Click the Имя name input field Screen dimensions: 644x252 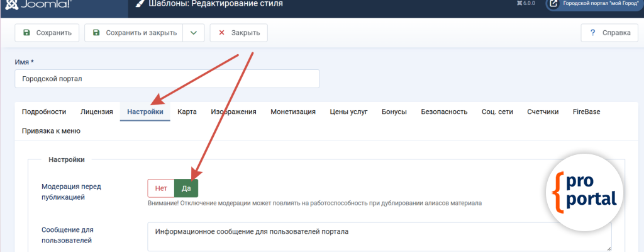[167, 79]
